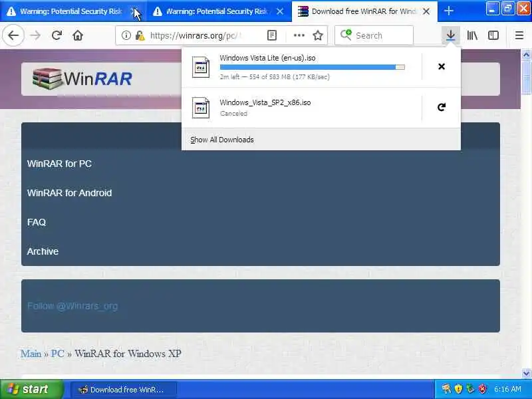
Task: Click the Windows Vista Lite file icon
Action: 201,67
